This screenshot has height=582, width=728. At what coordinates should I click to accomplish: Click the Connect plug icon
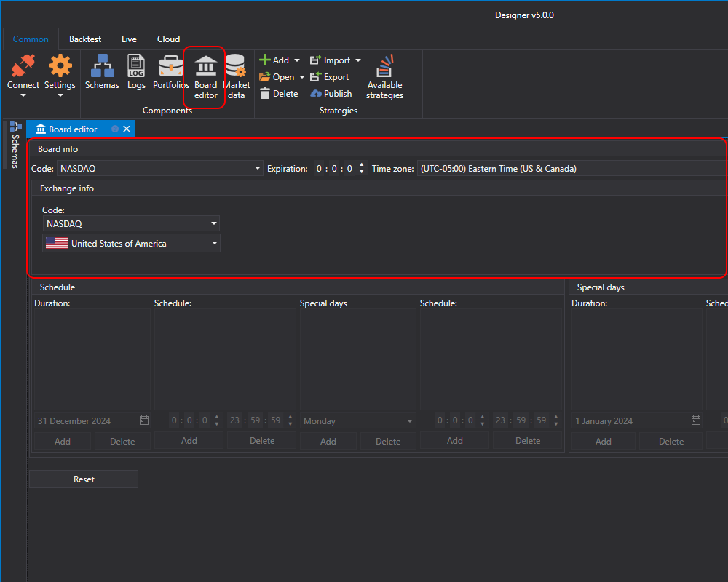tap(23, 65)
